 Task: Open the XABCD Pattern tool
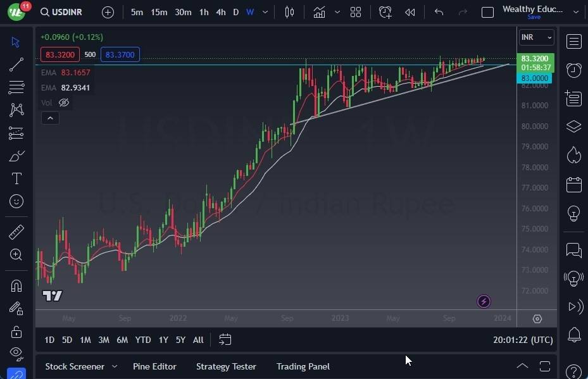pyautogui.click(x=16, y=109)
